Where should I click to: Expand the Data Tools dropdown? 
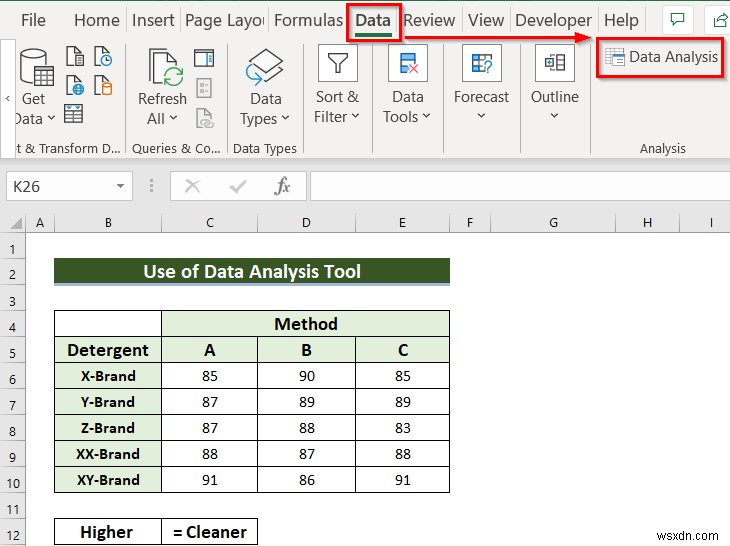pos(426,116)
